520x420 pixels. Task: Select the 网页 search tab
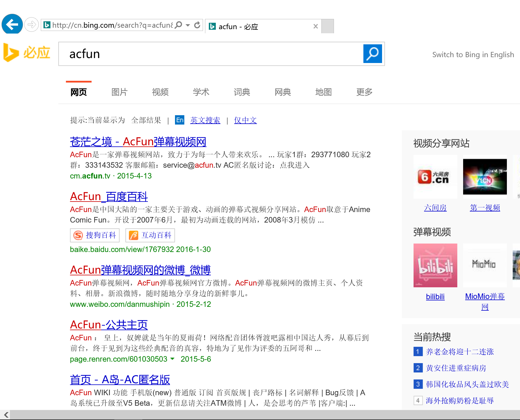point(79,92)
